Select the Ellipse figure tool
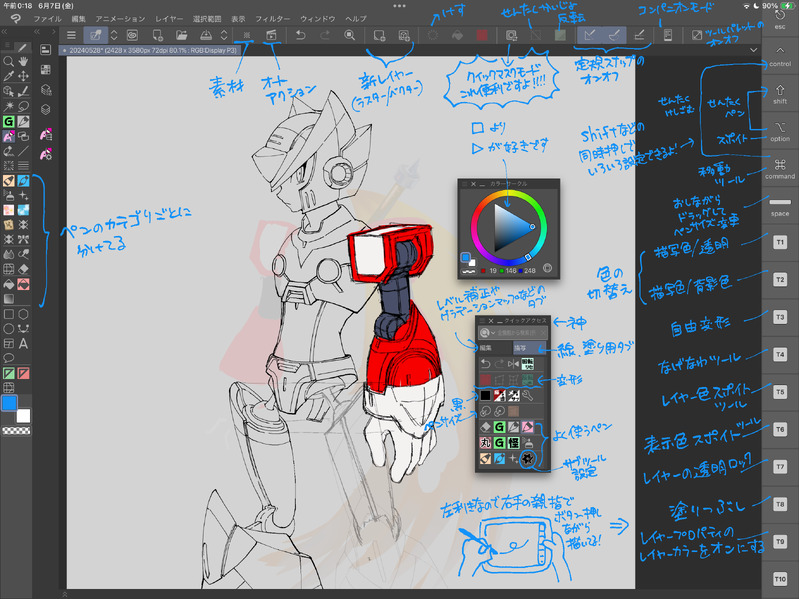The height and width of the screenshot is (599, 799). (9, 329)
